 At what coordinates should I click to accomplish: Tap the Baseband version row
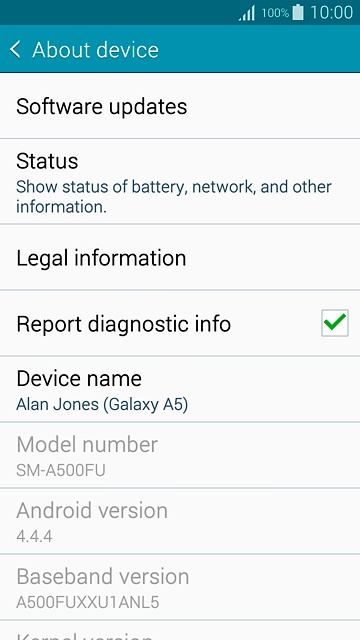pyautogui.click(x=180, y=587)
